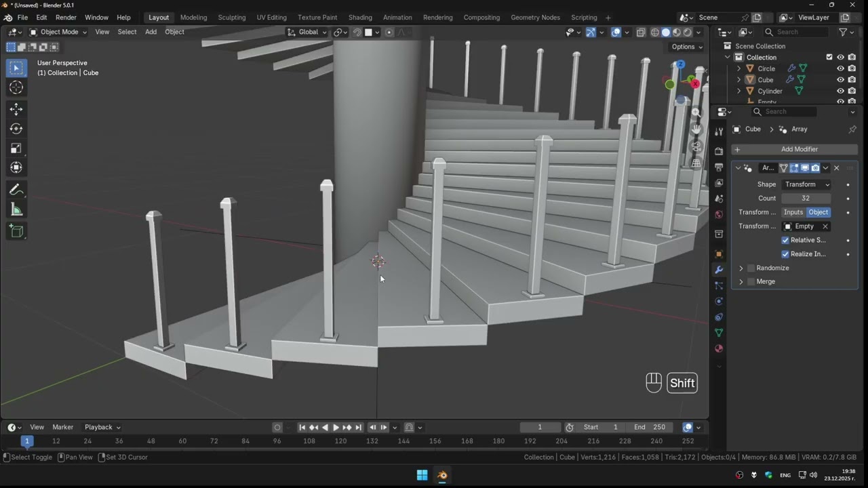Toggle Realize Instances checkbox in Array modifier
Viewport: 868px width, 488px height.
(785, 254)
